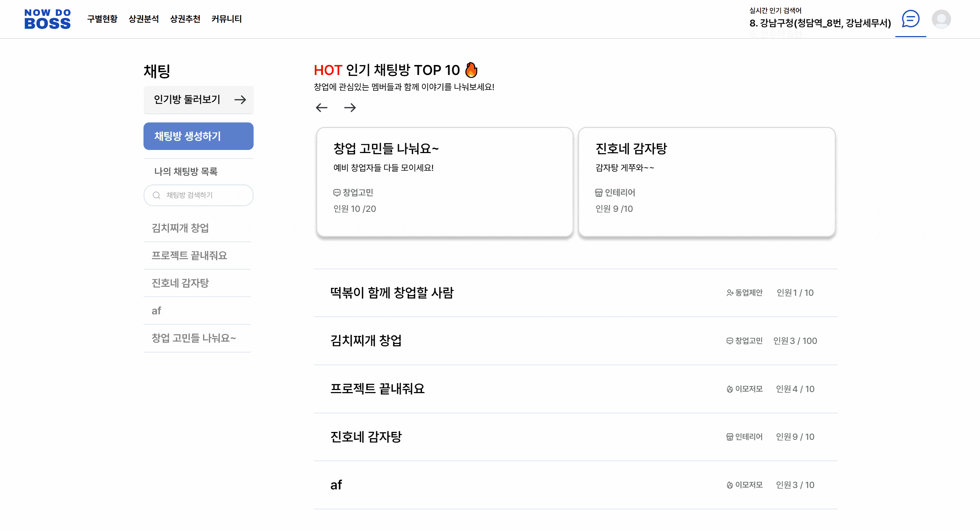Click the NOW DO BOSS logo
Image resolution: width=980 pixels, height=531 pixels.
coord(47,19)
